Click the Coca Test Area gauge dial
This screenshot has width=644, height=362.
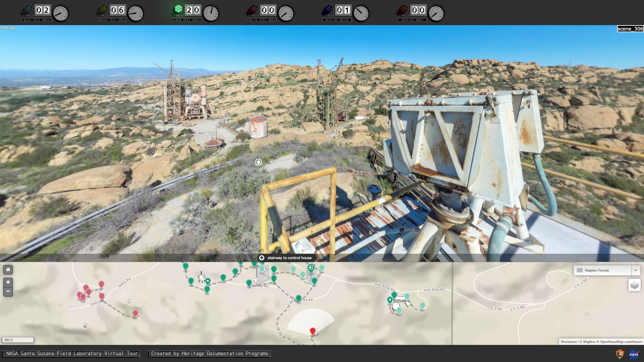point(211,13)
